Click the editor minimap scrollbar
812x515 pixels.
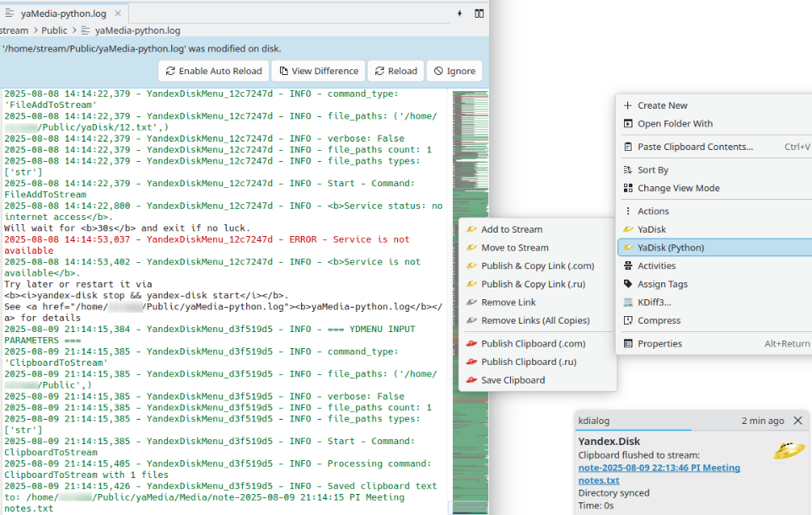pyautogui.click(x=471, y=303)
